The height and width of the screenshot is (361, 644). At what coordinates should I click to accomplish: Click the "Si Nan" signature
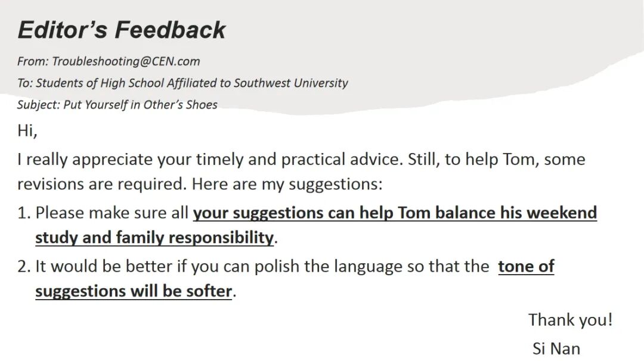[556, 348]
